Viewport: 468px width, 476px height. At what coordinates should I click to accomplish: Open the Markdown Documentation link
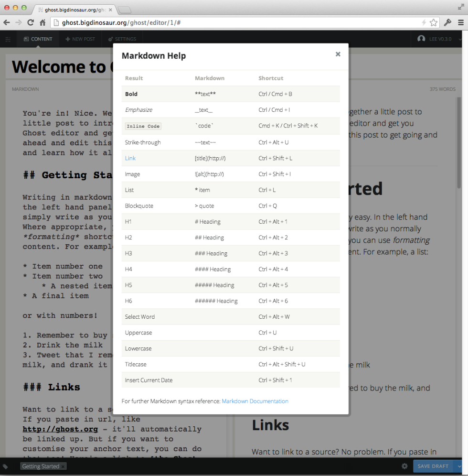pos(255,401)
